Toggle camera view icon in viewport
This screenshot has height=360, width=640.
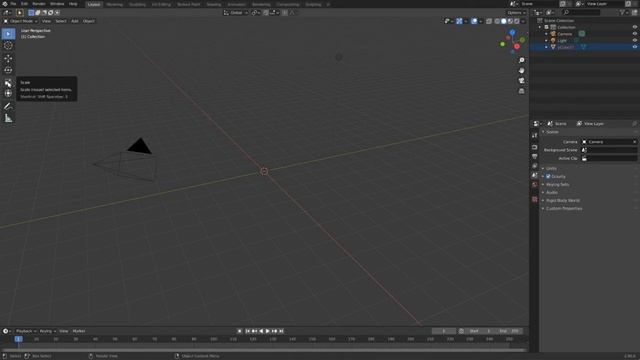pos(522,81)
